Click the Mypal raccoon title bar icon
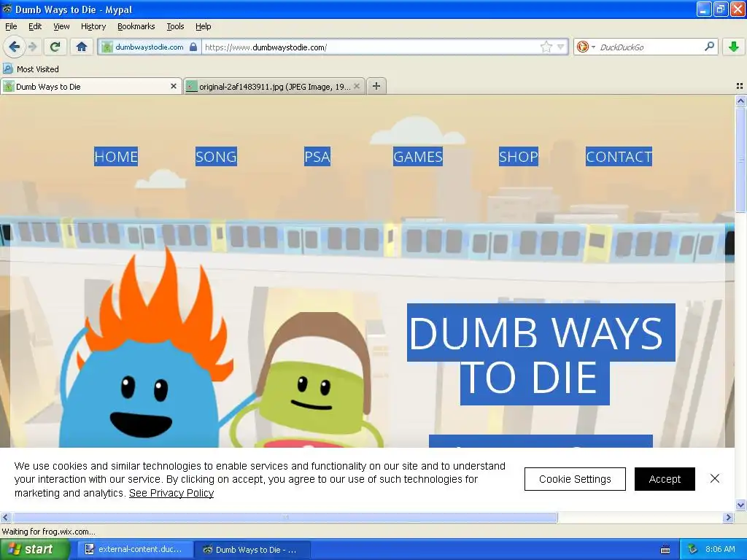Screen dimensions: 747x560 [7, 9]
